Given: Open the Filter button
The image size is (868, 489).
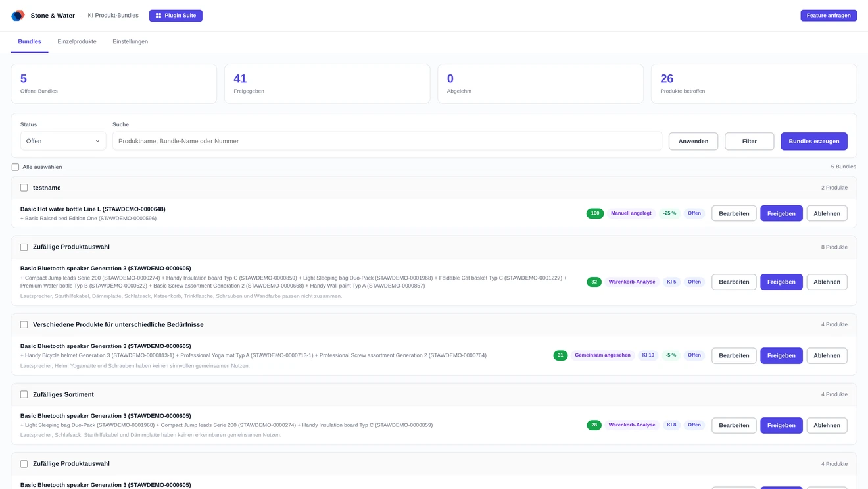Looking at the screenshot, I should 749,141.
